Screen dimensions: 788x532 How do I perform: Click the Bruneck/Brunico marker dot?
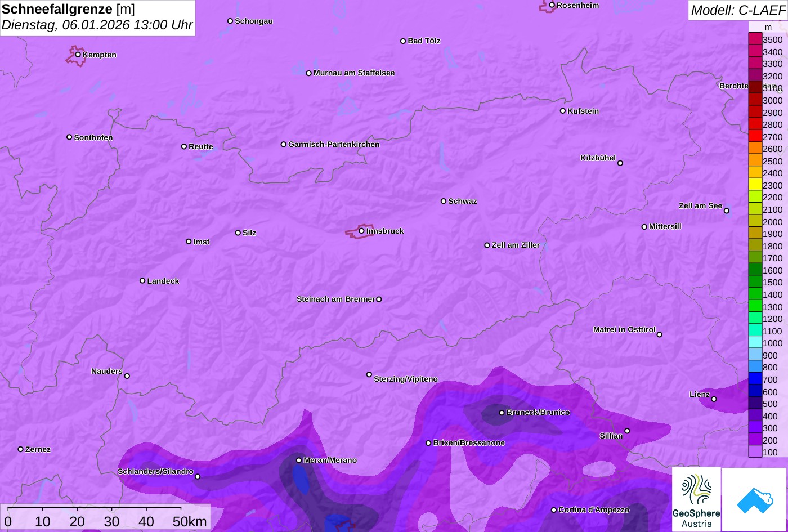[502, 413]
